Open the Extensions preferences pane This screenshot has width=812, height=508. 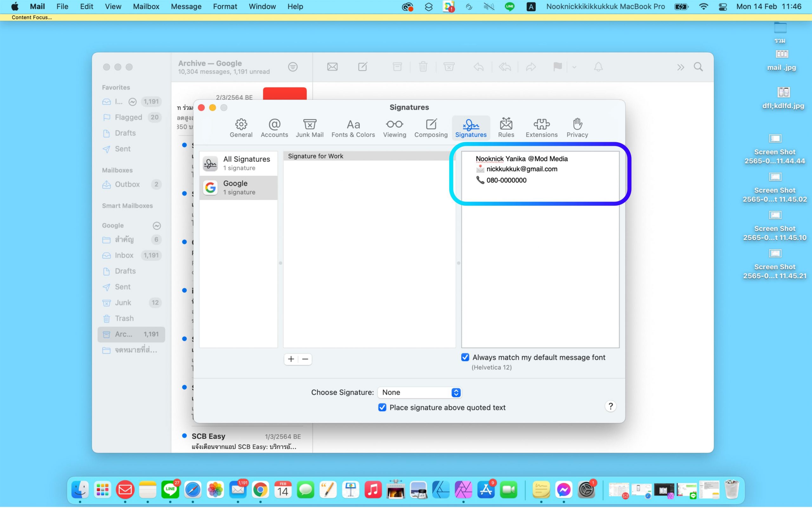(541, 128)
